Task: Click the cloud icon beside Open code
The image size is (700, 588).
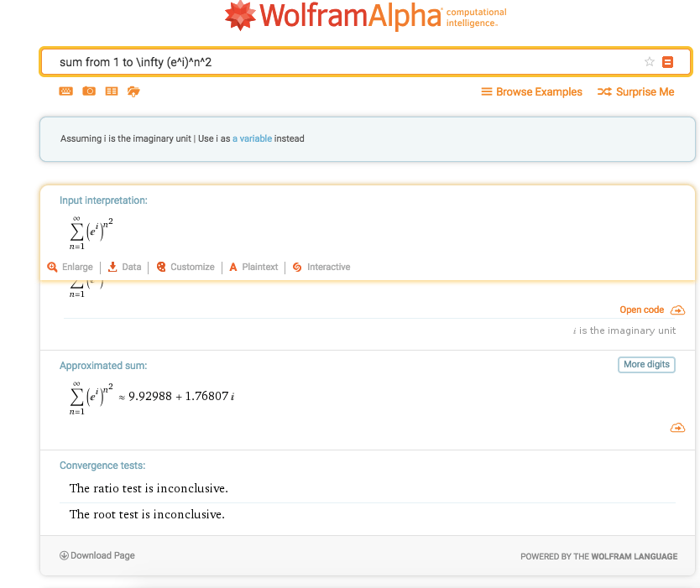Action: 677,310
